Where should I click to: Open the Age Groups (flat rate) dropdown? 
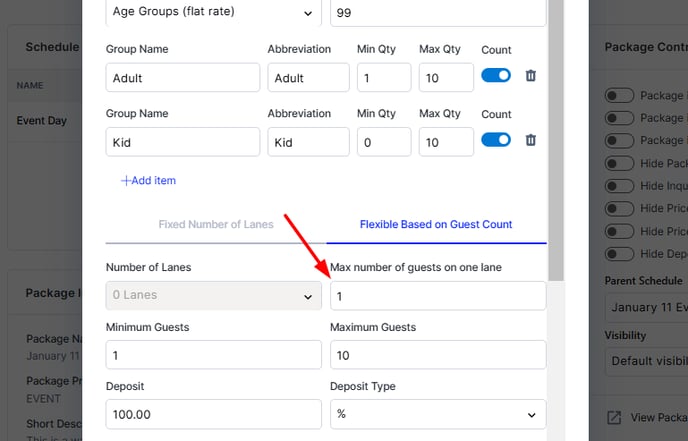point(213,12)
